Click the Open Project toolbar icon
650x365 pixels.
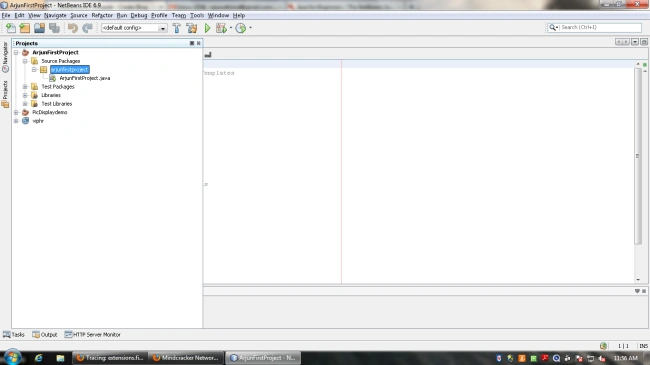pos(39,28)
